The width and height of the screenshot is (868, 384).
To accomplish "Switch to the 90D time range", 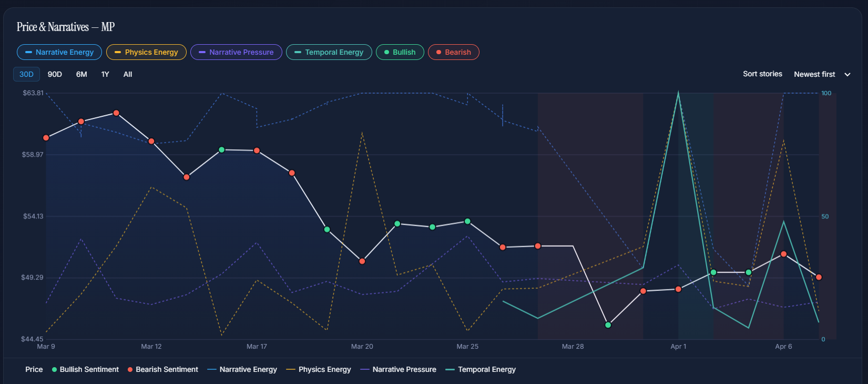I will pos(55,74).
